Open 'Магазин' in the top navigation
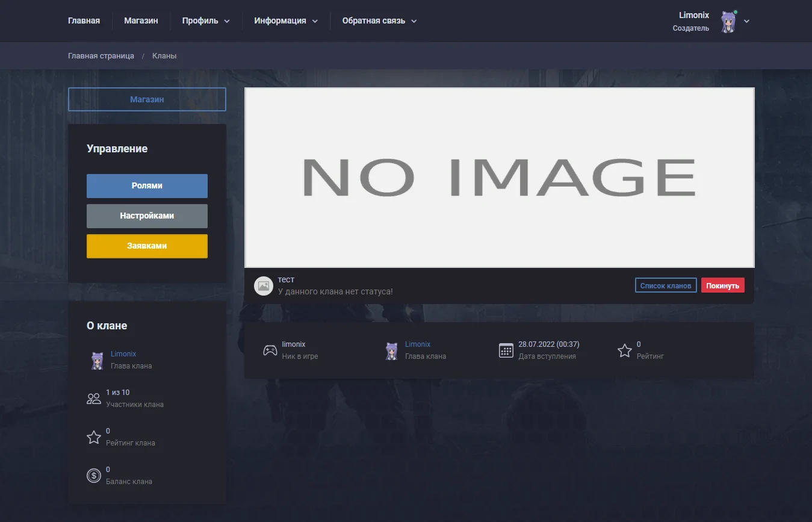 pos(141,20)
